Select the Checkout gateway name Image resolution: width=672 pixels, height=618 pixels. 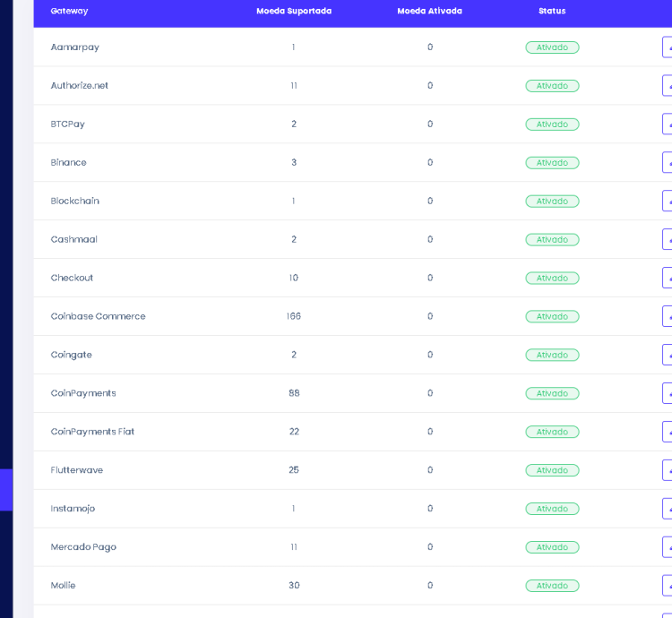(x=72, y=278)
